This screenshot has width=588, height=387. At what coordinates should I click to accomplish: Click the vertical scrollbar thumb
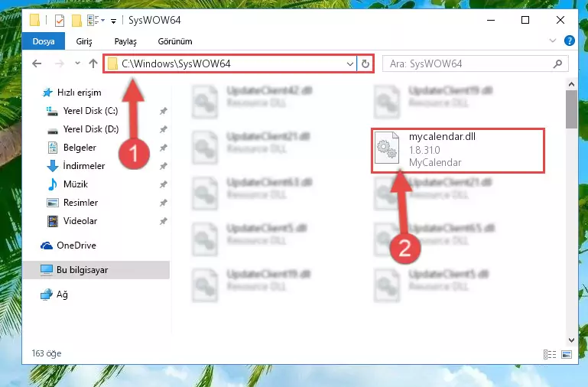point(571,109)
